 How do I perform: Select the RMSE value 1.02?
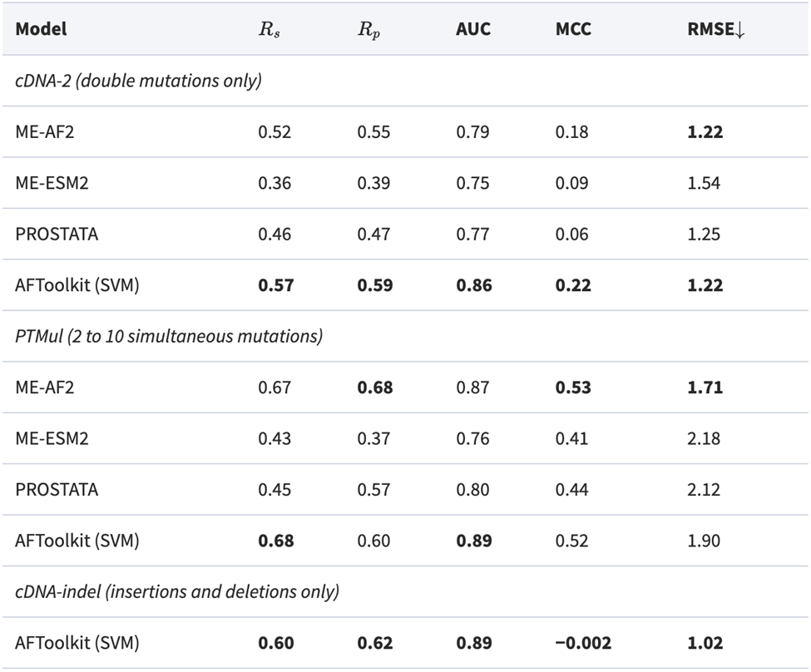[x=704, y=643]
